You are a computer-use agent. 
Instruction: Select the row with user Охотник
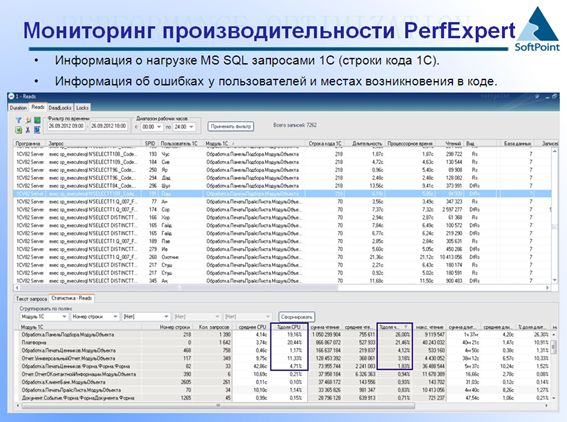point(282,257)
